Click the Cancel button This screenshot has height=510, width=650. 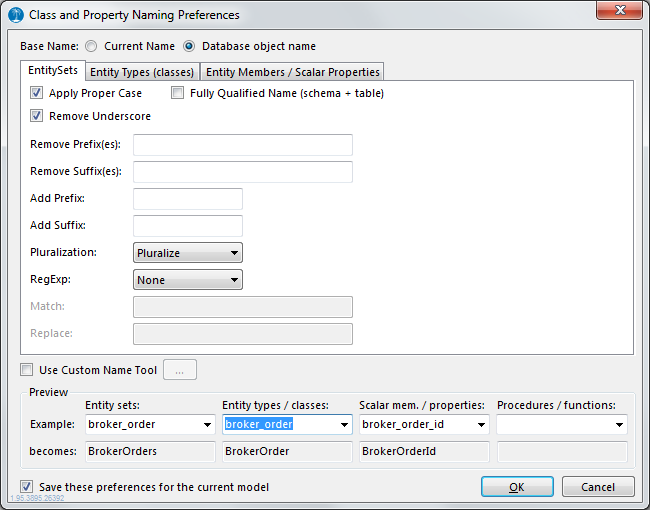point(598,487)
